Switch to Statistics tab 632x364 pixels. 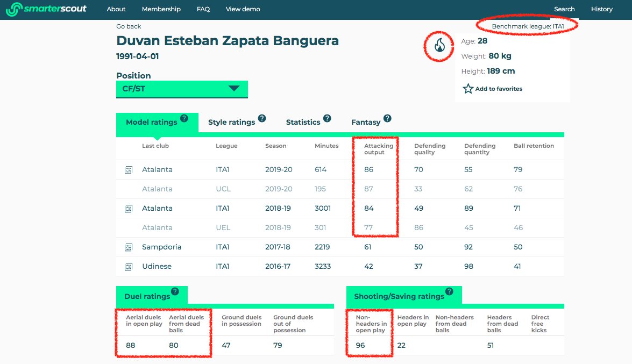pyautogui.click(x=303, y=122)
